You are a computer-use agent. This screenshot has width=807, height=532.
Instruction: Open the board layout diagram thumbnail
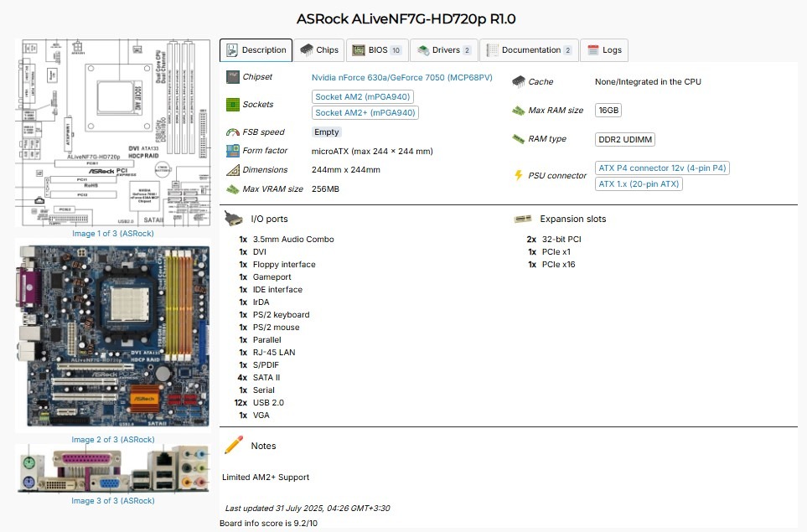click(113, 132)
